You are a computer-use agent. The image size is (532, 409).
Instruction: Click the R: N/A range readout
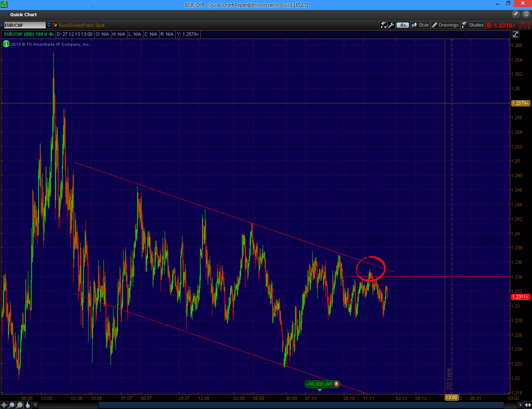pyautogui.click(x=167, y=34)
